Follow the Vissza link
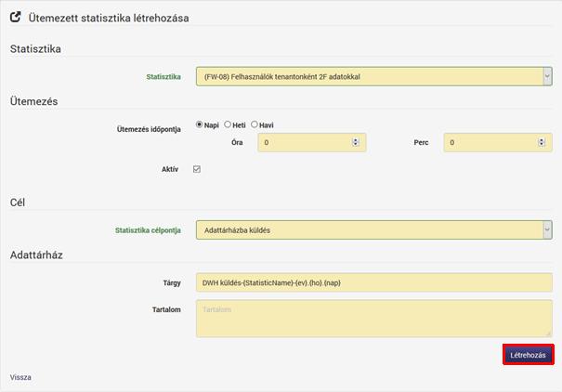The image size is (562, 392). point(20,377)
